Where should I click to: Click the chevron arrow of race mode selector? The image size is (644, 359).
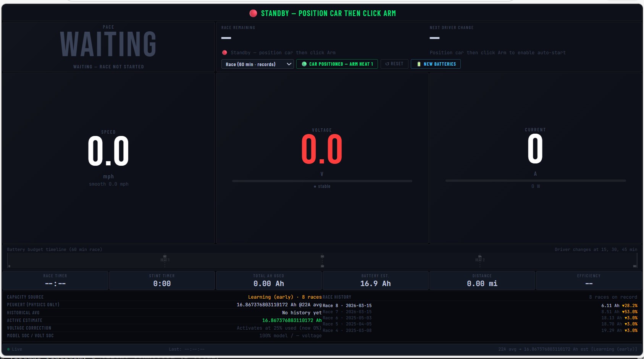289,64
